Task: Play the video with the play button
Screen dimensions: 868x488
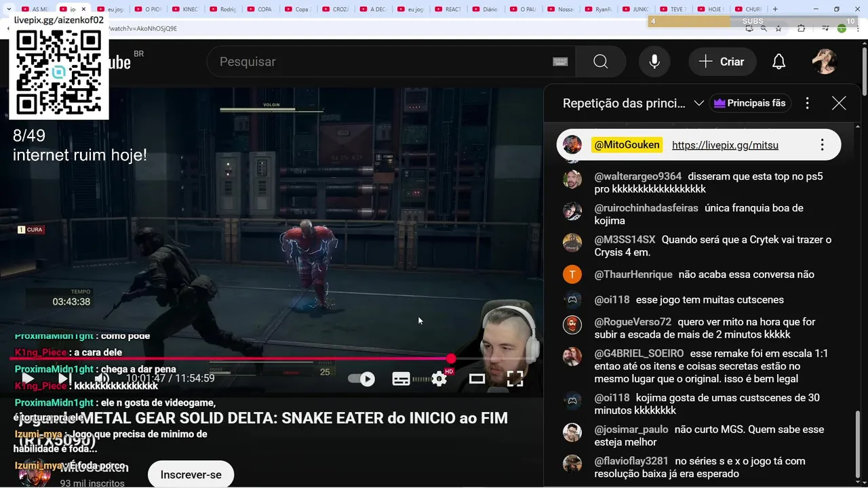Action: pyautogui.click(x=28, y=378)
